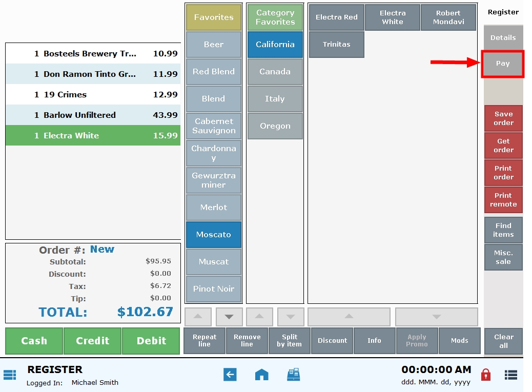Image resolution: width=532 pixels, height=392 pixels.
Task: Add Robert Mondavi to the order
Action: click(x=448, y=17)
